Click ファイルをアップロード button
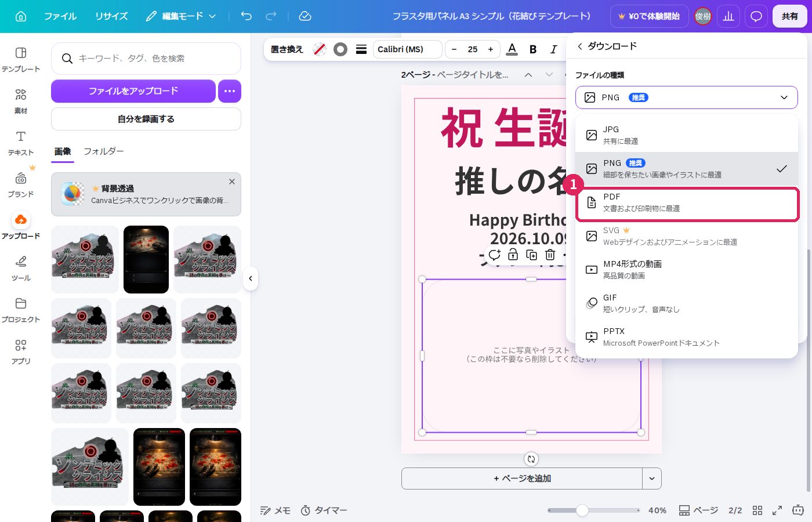 [133, 91]
